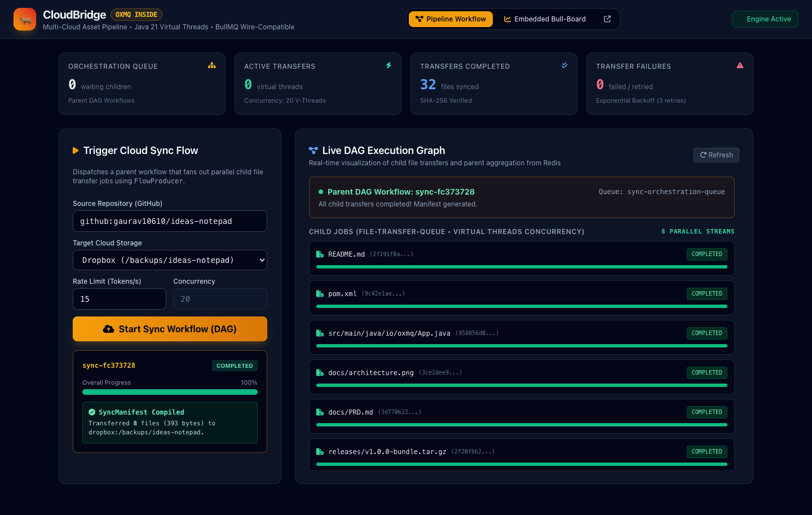The height and width of the screenshot is (515, 812).
Task: Click the README.md file icon
Action: click(320, 254)
